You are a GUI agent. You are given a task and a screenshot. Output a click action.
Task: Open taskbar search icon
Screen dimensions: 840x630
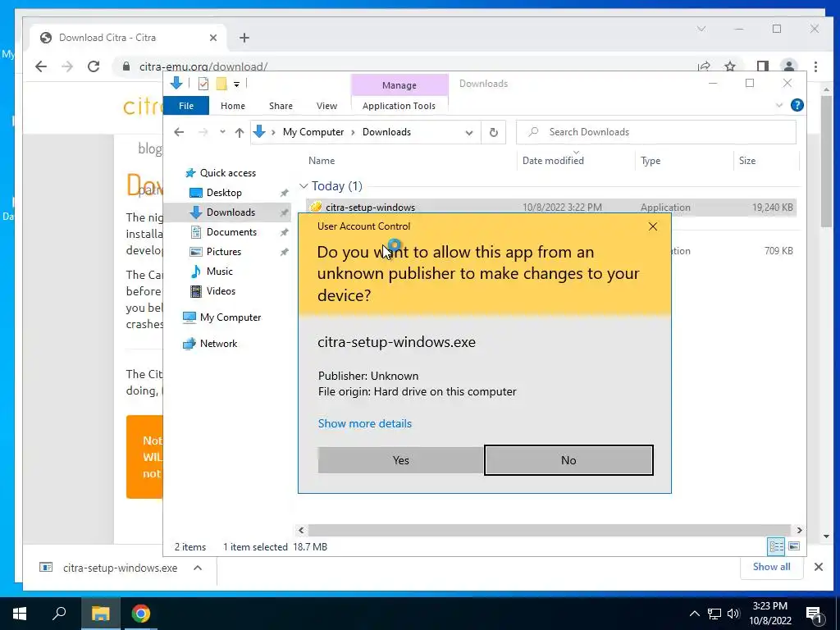tap(59, 614)
